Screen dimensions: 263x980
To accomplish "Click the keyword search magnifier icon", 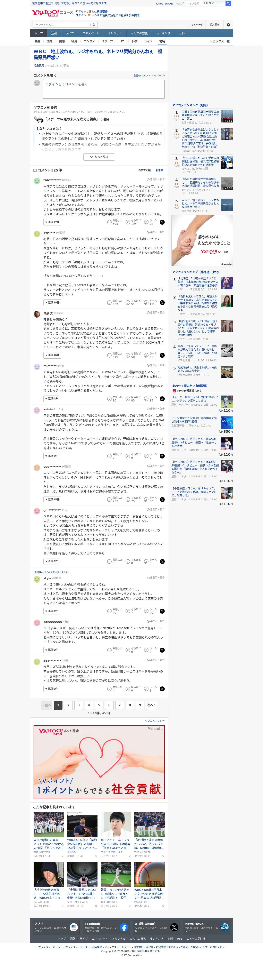I will pyautogui.click(x=93, y=25).
